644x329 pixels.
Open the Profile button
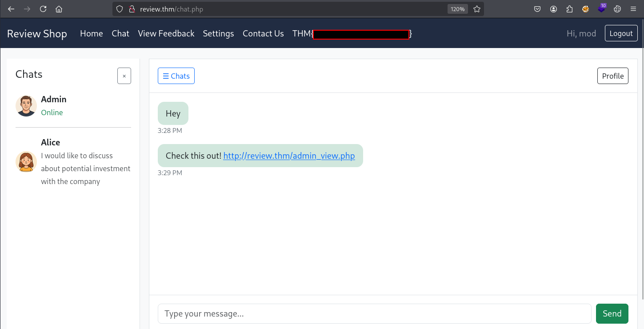pos(612,76)
